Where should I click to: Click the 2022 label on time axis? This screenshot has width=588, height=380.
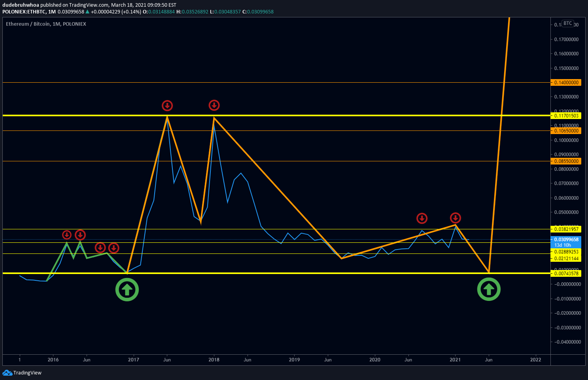(535, 360)
